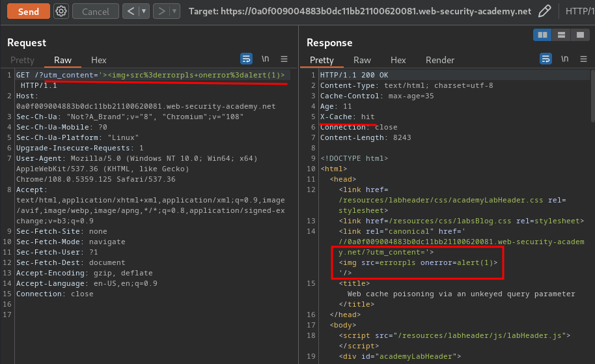Screen dimensions: 595x364
Task: Open Repeater settings gear icon
Action: 61,11
